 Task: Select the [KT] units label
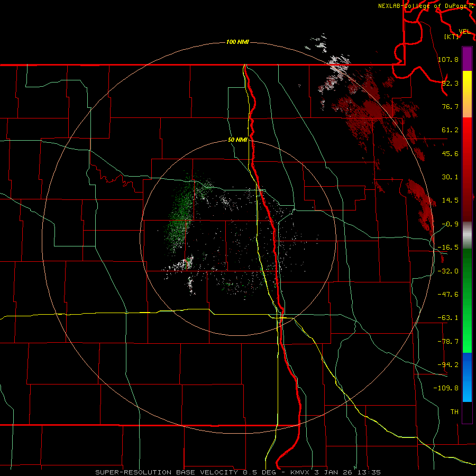(x=452, y=36)
